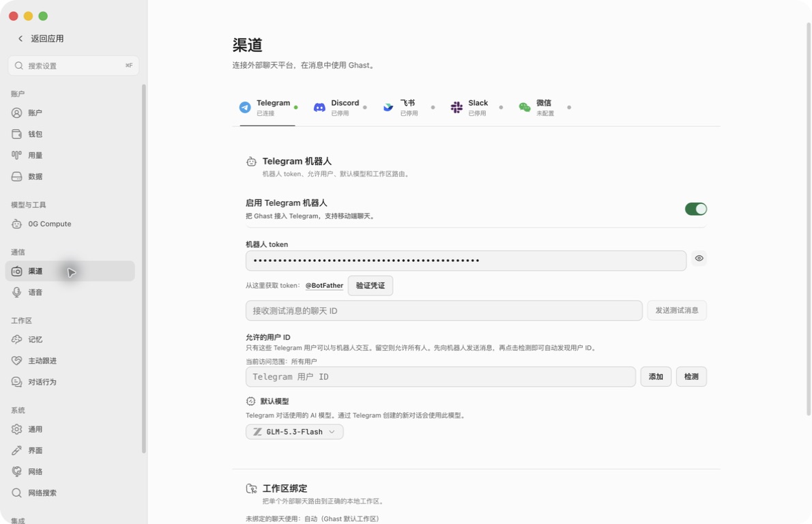
Task: Click the 渠道 page heading
Action: click(x=248, y=45)
